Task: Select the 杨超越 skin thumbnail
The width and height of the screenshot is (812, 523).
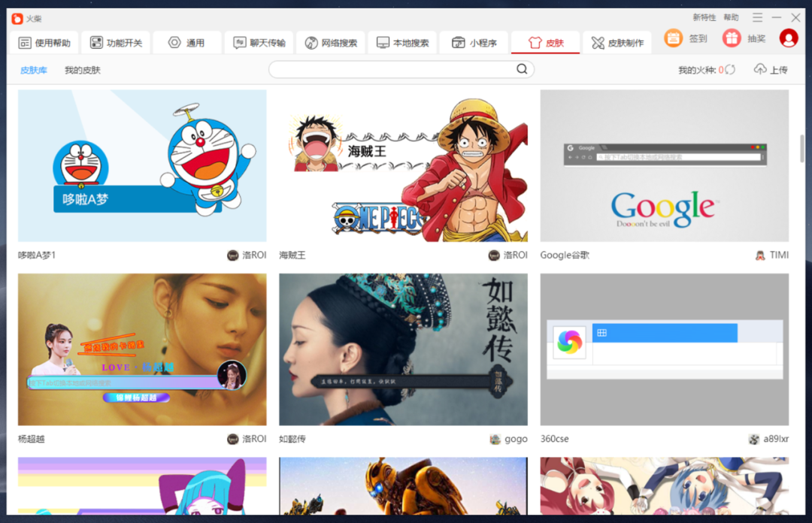Action: [142, 349]
